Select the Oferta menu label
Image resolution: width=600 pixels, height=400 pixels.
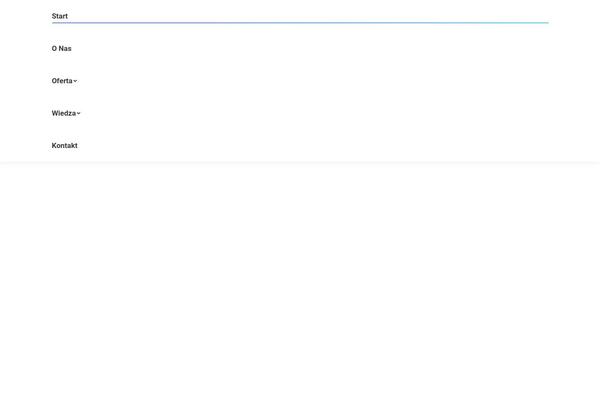click(x=62, y=81)
